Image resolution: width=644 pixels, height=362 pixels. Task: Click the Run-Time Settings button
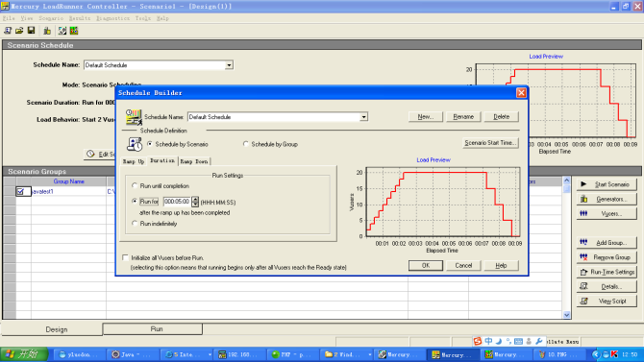pos(607,272)
